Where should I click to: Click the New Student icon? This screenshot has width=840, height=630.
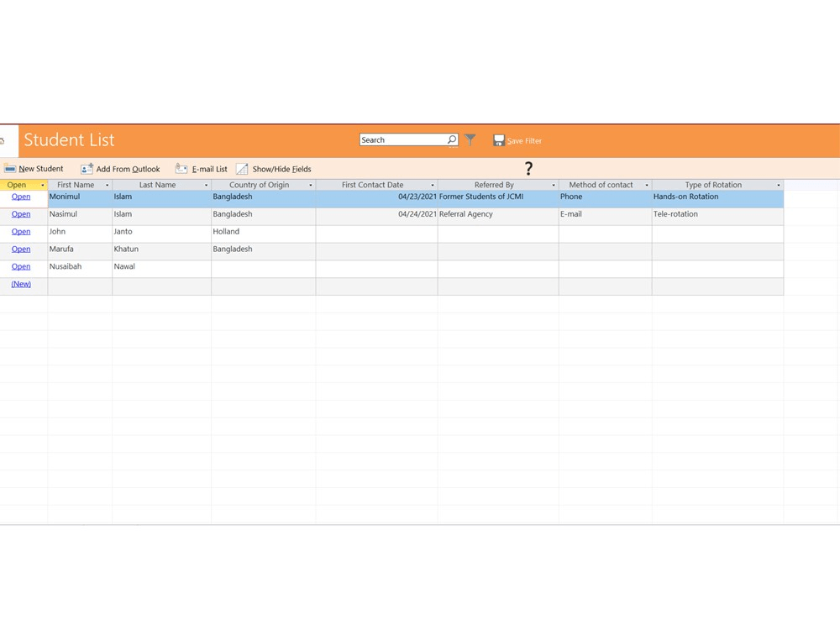tap(9, 169)
